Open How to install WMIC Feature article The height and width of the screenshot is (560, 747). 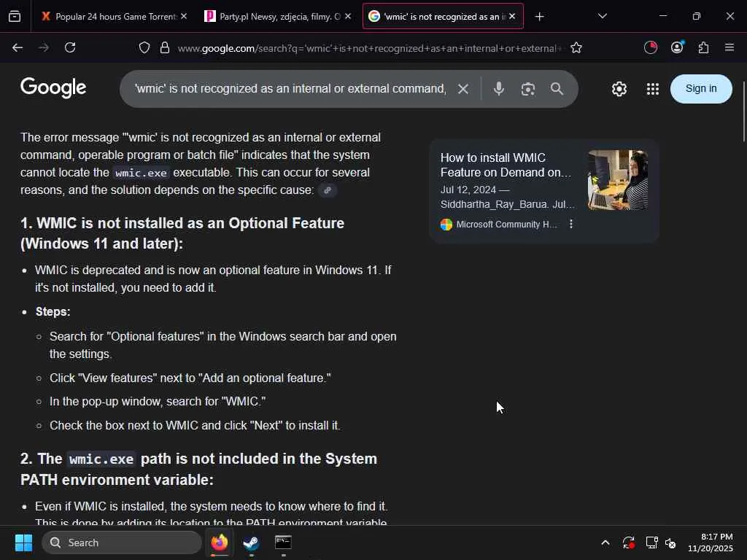pos(506,165)
